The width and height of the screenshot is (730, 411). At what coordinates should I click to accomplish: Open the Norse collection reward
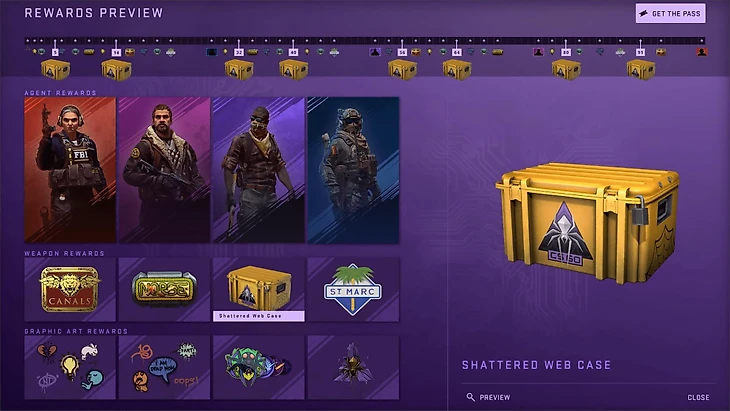(164, 290)
